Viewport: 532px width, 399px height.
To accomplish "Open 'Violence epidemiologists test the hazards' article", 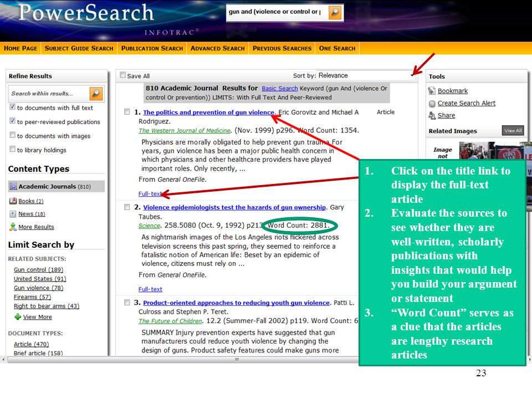I will click(234, 207).
